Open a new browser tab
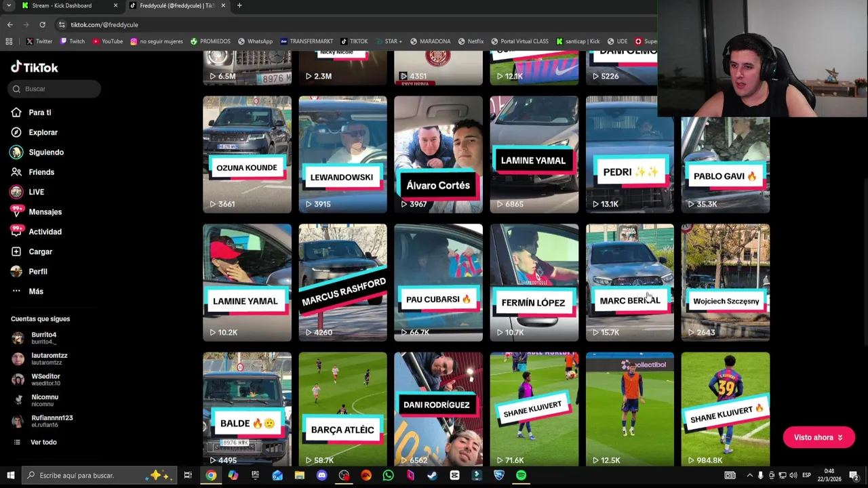Image resolution: width=868 pixels, height=488 pixels. pos(239,5)
